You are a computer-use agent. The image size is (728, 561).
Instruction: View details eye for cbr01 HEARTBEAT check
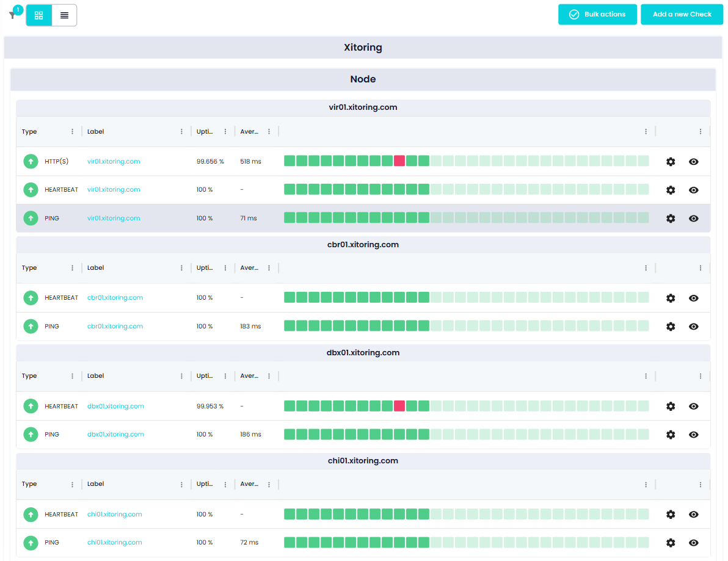[693, 298]
